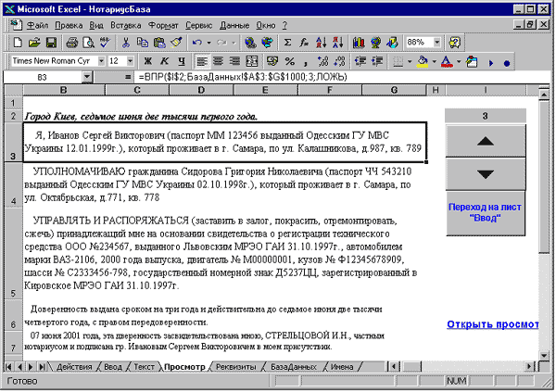Toggle Bold (Ж) formatting
The image size is (556, 392).
(x=148, y=62)
